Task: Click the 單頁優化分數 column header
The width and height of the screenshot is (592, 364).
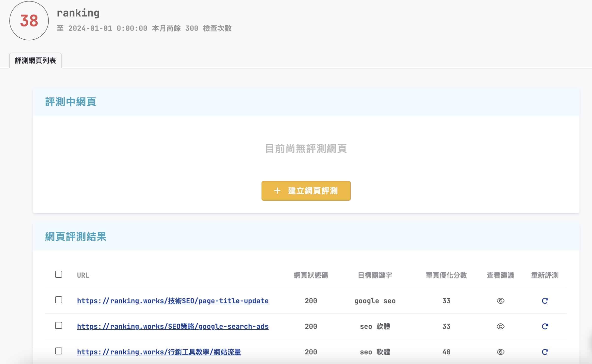Action: (x=446, y=275)
